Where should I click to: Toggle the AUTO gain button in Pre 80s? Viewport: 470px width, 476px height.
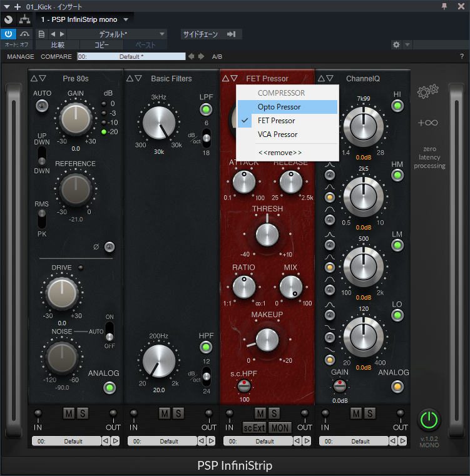click(x=42, y=106)
